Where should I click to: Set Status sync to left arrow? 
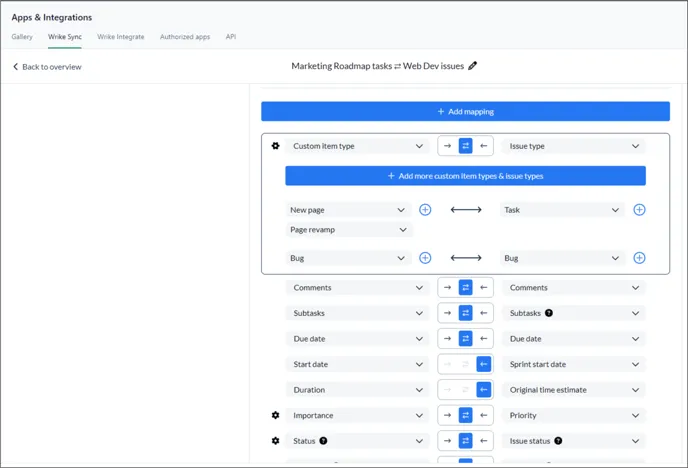(x=484, y=440)
